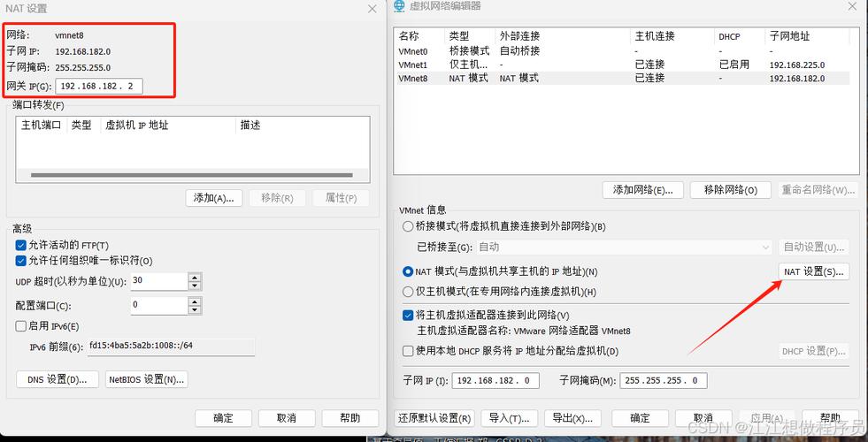Check the 启用 IPv6 checkbox
Image resolution: width=868 pixels, height=442 pixels.
coord(21,326)
